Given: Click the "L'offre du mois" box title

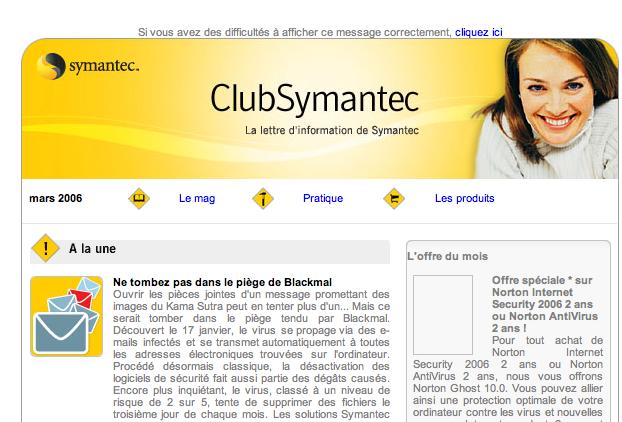Looking at the screenshot, I should tap(447, 256).
